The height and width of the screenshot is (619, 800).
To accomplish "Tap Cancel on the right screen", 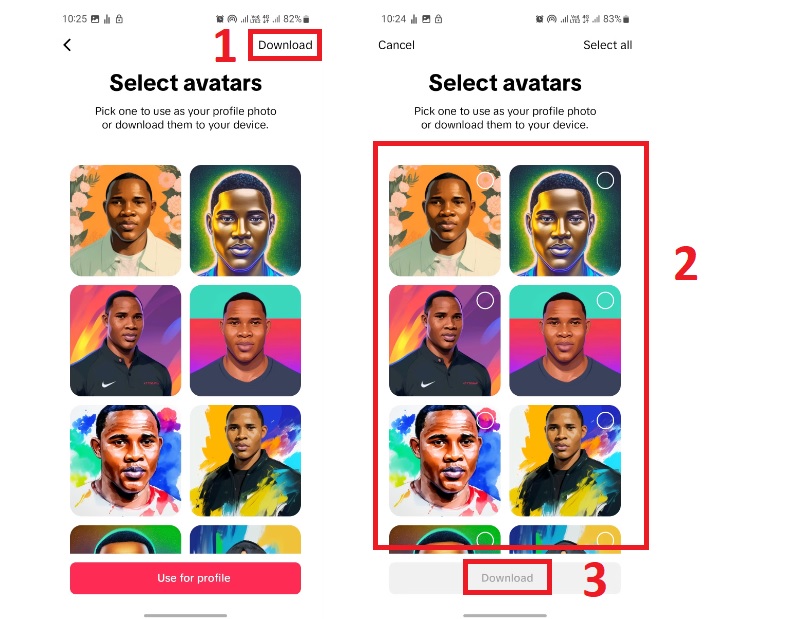I will (396, 45).
